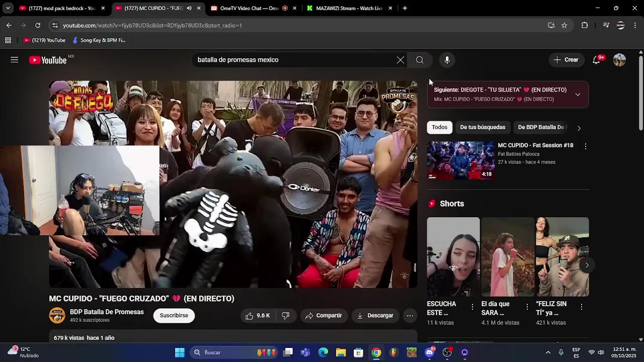Click the install app icon in address bar
This screenshot has width=644, height=362.
[551, 25]
